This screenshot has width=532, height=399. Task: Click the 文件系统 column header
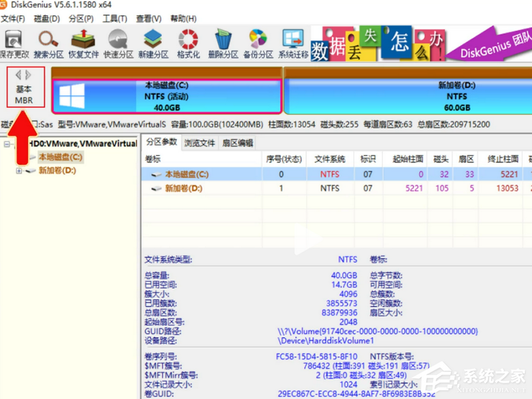coord(329,159)
